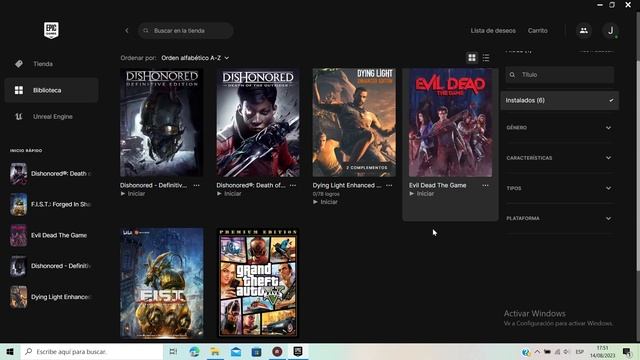Open the tray volume speaker icon
Viewport: 640px width, 360px height.
click(566, 351)
